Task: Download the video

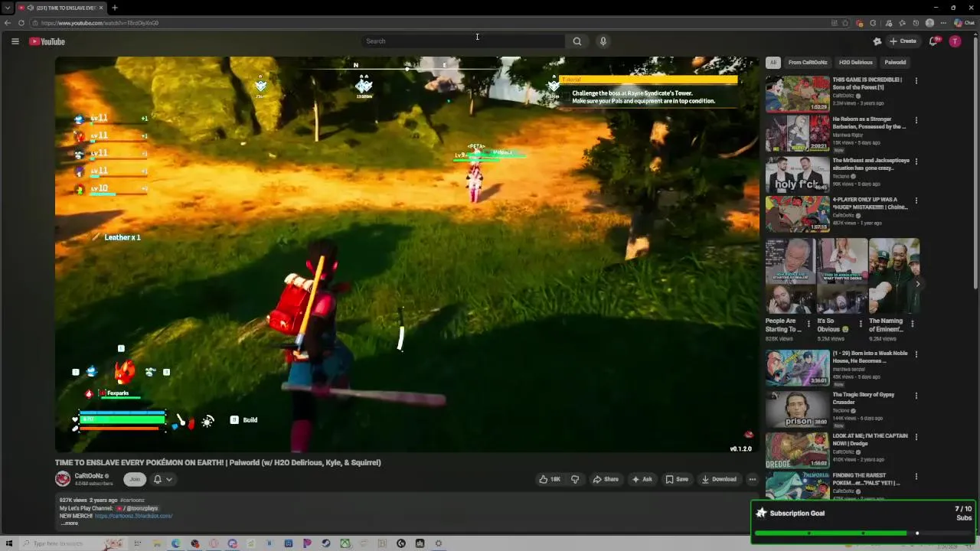Action: click(x=719, y=479)
